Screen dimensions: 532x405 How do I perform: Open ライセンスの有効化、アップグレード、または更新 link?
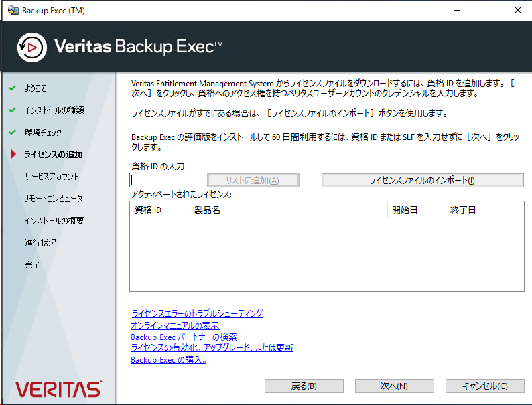212,347
